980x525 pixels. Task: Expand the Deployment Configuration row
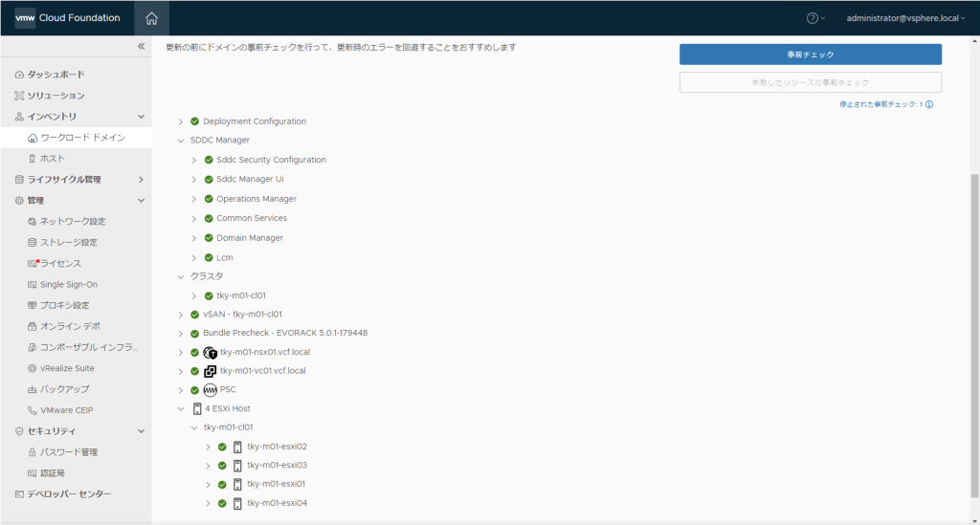point(181,121)
